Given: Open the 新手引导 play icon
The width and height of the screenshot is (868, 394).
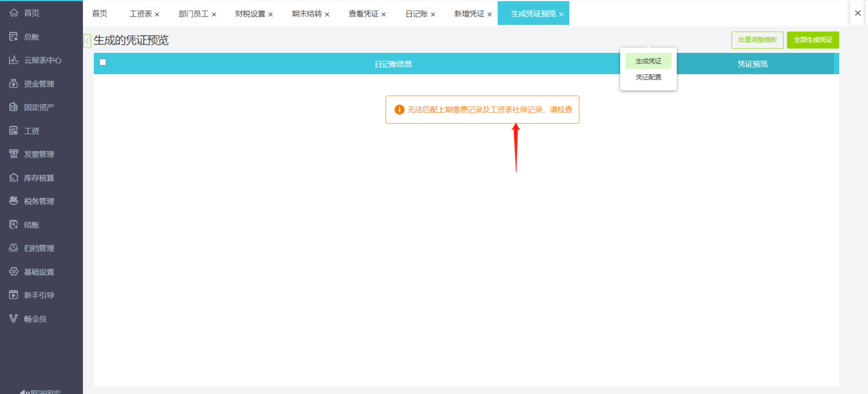Looking at the screenshot, I should click(x=13, y=295).
